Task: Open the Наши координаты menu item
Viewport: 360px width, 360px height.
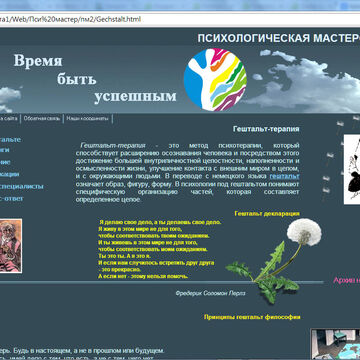Action: 87,118
